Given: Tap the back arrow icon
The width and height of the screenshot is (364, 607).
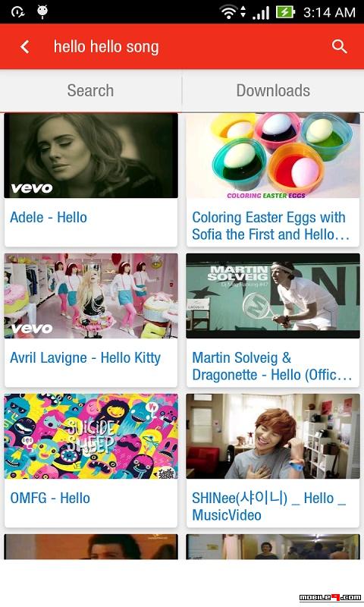Looking at the screenshot, I should pyautogui.click(x=25, y=47).
